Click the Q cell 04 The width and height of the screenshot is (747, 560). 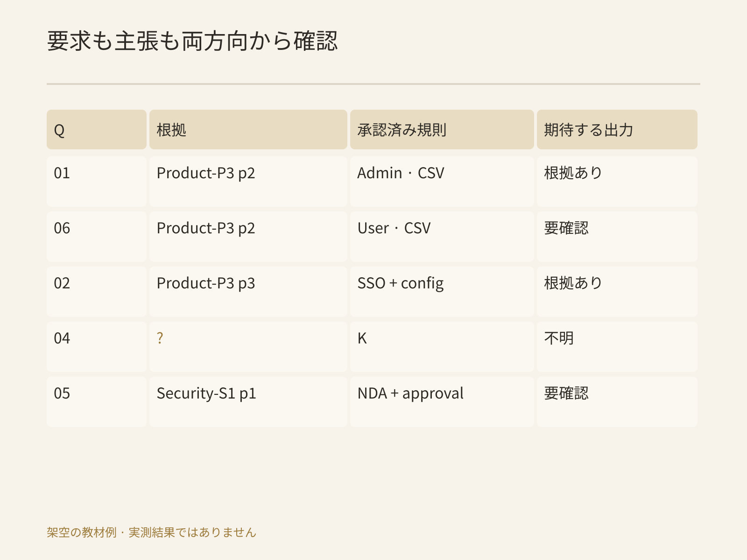[97, 347]
